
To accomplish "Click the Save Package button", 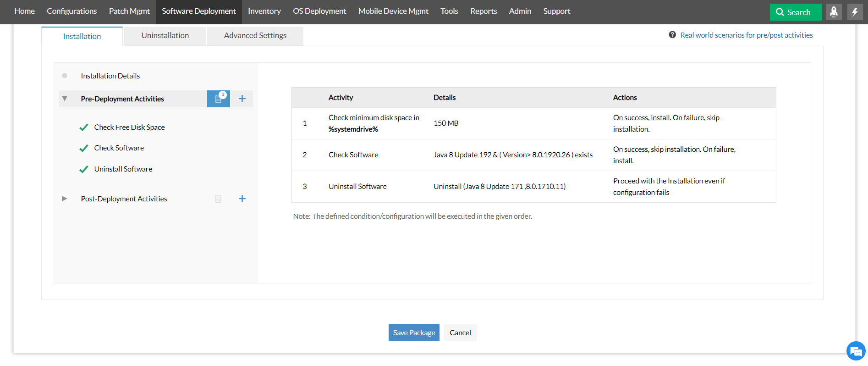I will [x=414, y=333].
